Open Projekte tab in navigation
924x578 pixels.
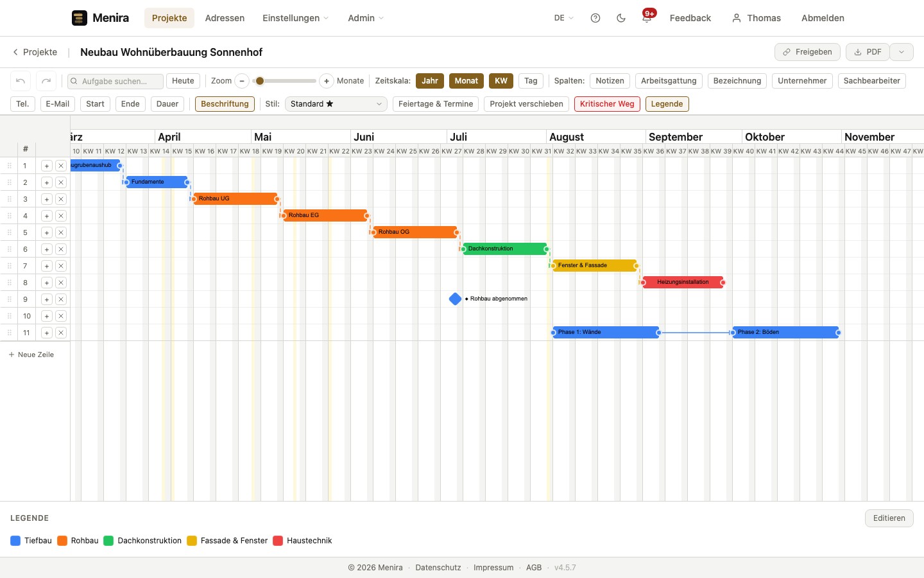click(169, 18)
